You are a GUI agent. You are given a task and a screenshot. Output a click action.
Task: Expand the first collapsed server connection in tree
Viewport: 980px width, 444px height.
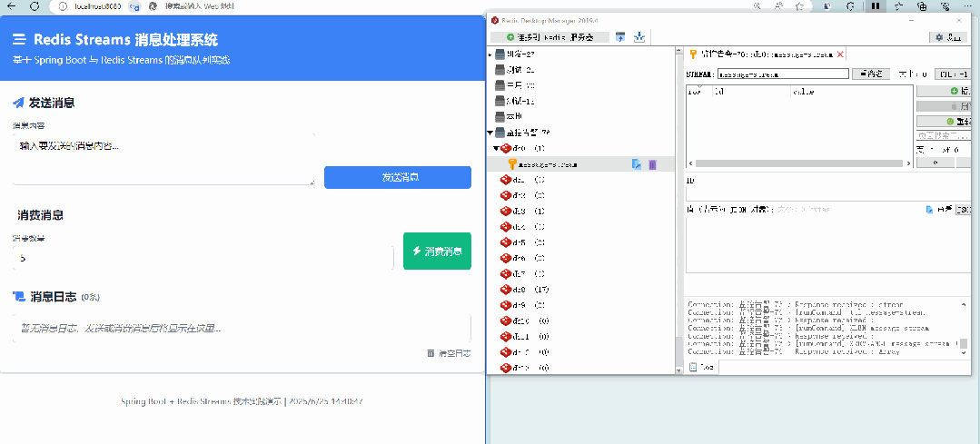(x=490, y=54)
